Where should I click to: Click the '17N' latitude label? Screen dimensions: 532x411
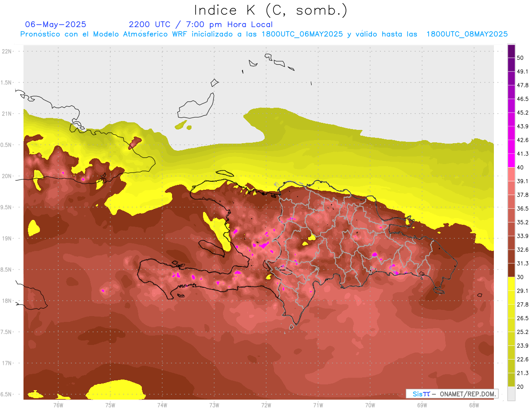(7, 363)
